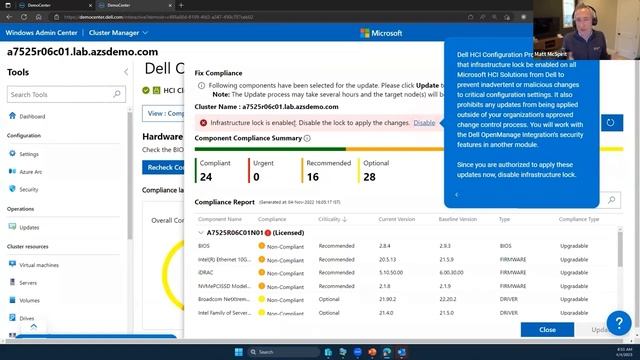The height and width of the screenshot is (360, 640).
Task: Click the Recommended count 16
Action: (x=313, y=177)
